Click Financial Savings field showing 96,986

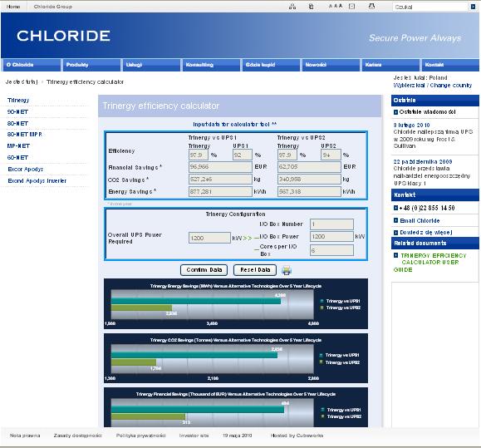tap(220, 167)
